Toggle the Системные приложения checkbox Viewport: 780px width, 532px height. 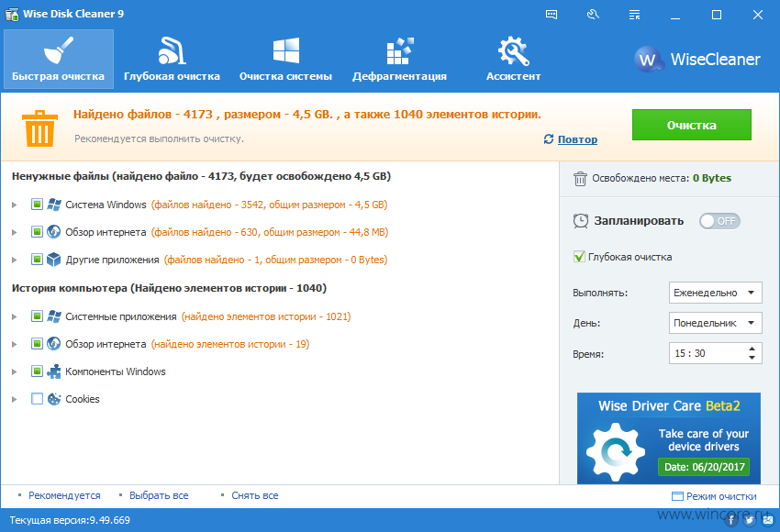point(37,316)
